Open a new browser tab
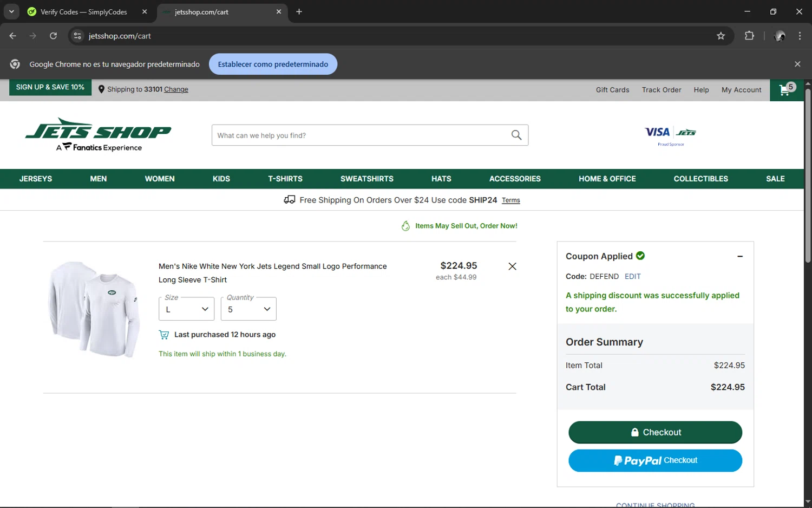This screenshot has height=508, width=812. point(299,12)
